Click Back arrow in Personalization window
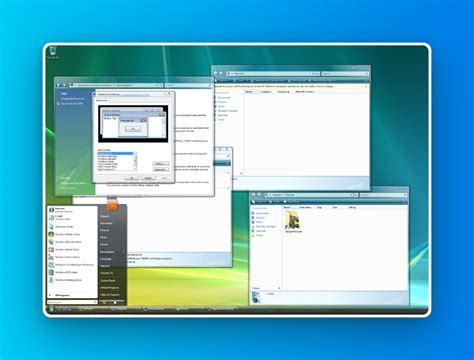Viewport: 474px width, 360px height. pos(59,85)
